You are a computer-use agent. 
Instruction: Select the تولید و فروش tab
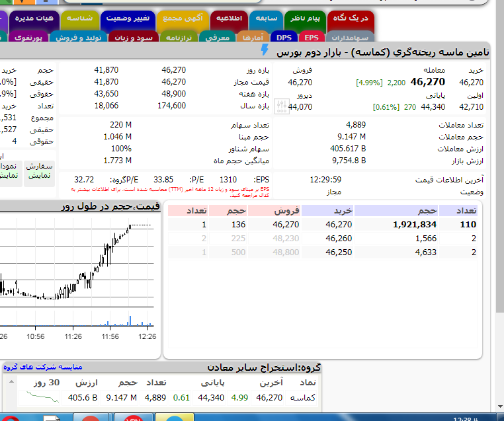(79, 38)
